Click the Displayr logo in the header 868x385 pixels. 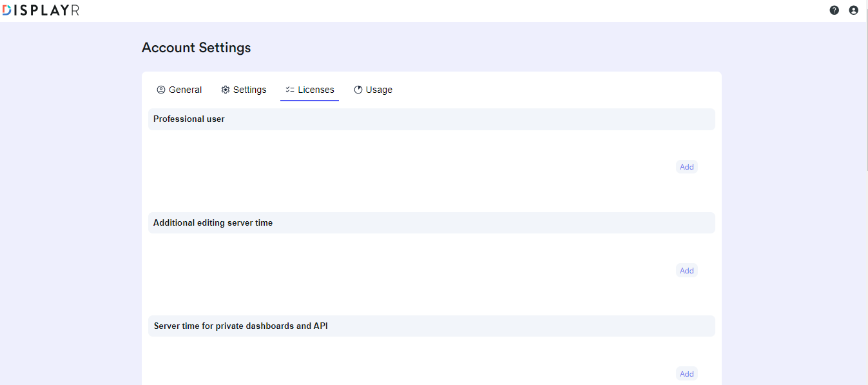coord(41,10)
